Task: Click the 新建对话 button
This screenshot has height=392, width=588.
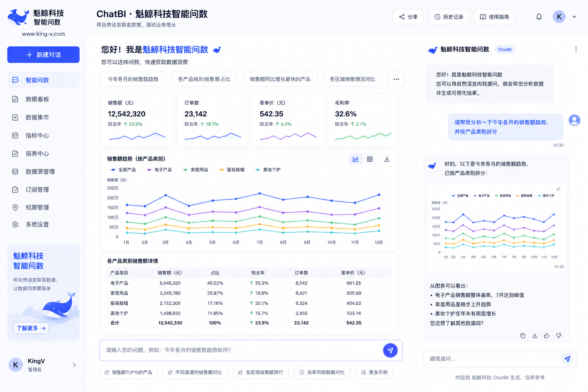Action: 43,55
